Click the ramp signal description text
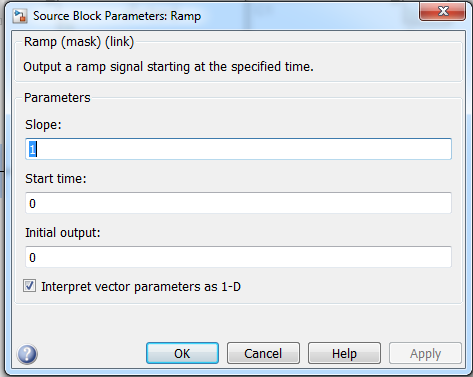The image size is (473, 377). [168, 67]
